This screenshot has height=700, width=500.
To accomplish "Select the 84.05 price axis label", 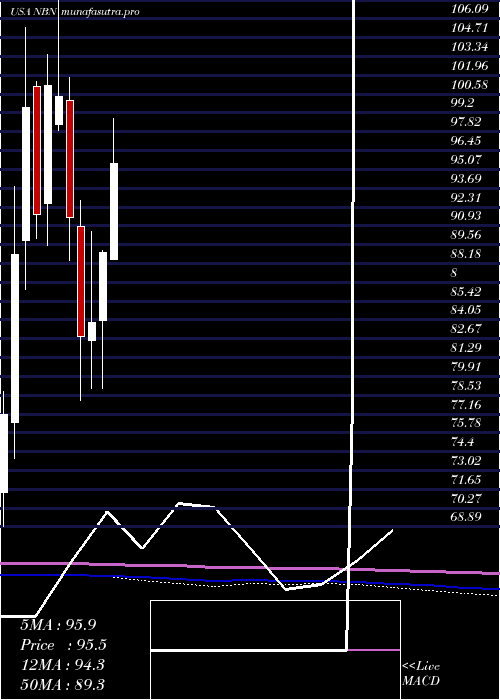I will click(466, 310).
